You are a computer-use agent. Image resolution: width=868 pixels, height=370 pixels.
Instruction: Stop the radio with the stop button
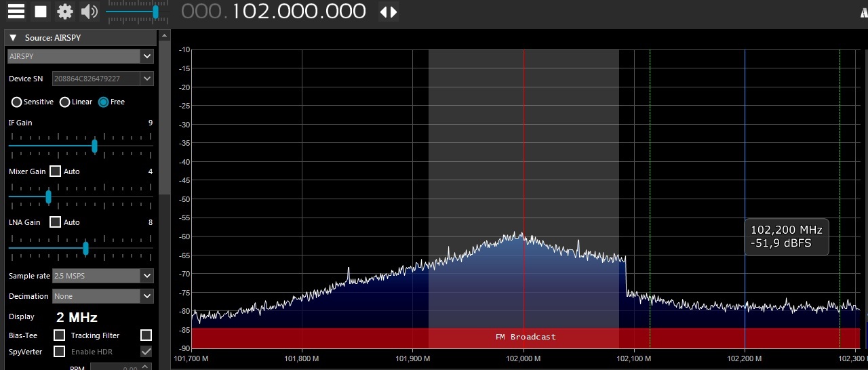pos(41,12)
